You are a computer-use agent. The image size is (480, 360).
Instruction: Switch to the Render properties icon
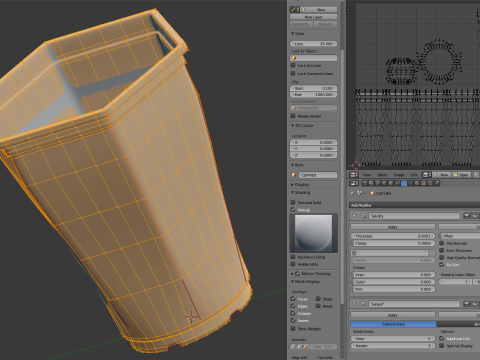(x=365, y=183)
